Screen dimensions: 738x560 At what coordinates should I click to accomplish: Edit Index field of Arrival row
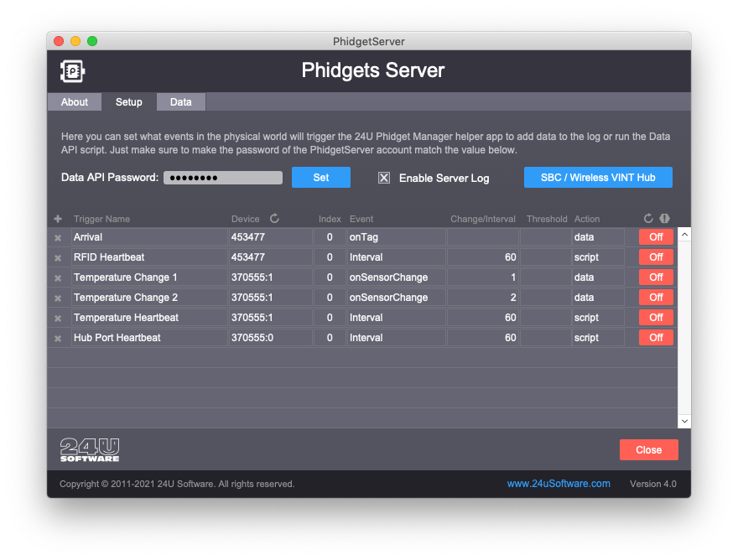coord(330,236)
